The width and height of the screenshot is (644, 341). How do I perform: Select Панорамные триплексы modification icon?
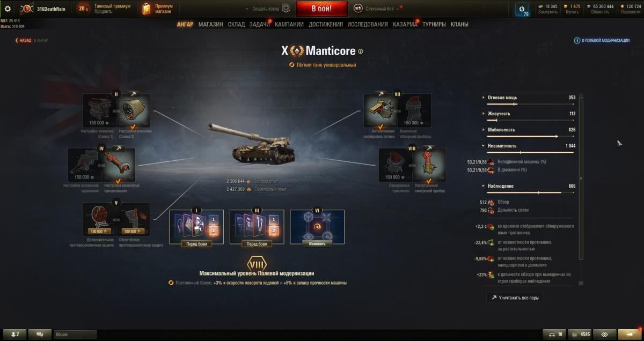point(395,165)
